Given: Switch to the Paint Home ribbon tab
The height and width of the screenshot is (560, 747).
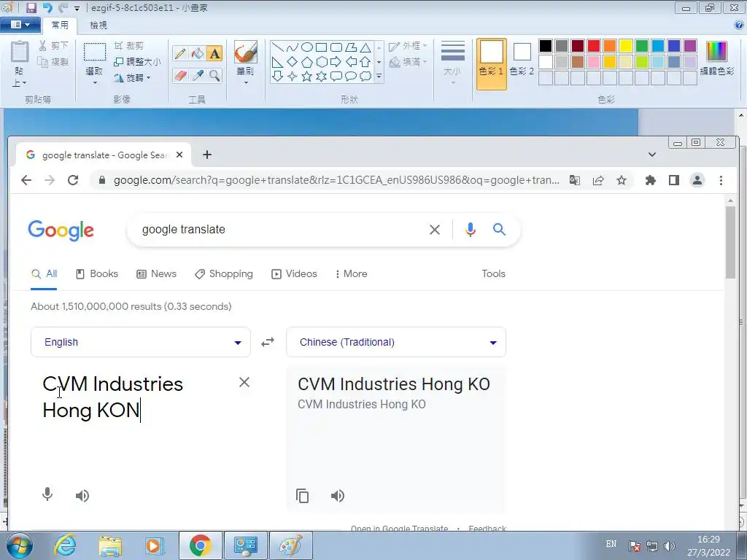Looking at the screenshot, I should point(60,26).
